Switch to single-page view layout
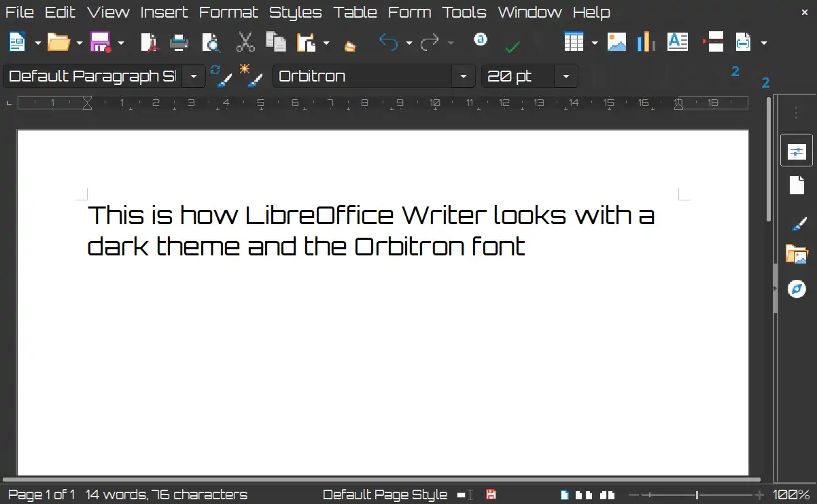 566,495
